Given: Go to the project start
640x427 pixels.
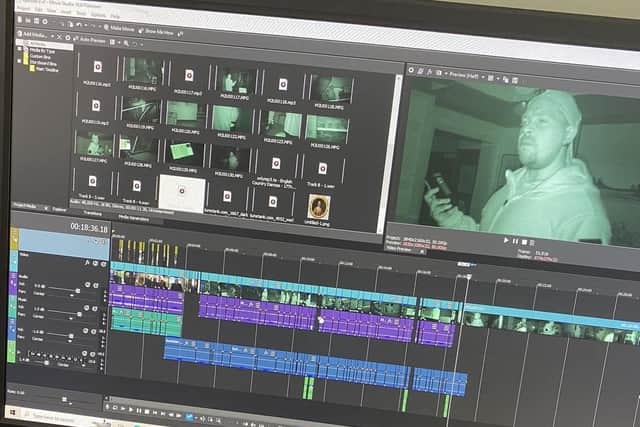Looking at the screenshot, I should click(x=155, y=412).
